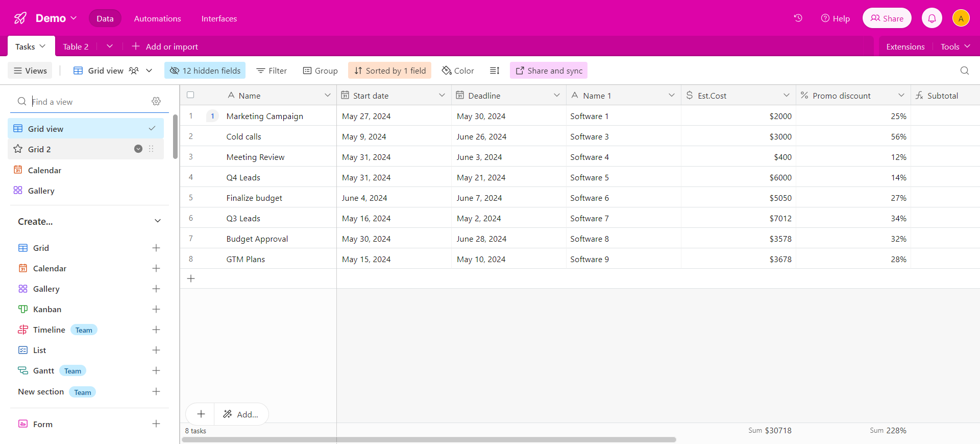
Task: Open the Tasks table tab dropdown
Action: pos(42,46)
